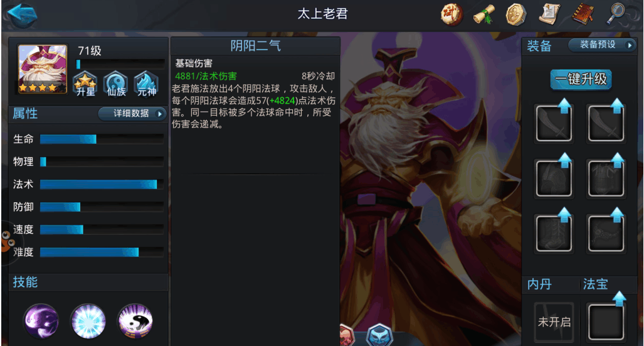Select the purple swirl skill icon
Screen dimensions: 644x346
[41, 321]
